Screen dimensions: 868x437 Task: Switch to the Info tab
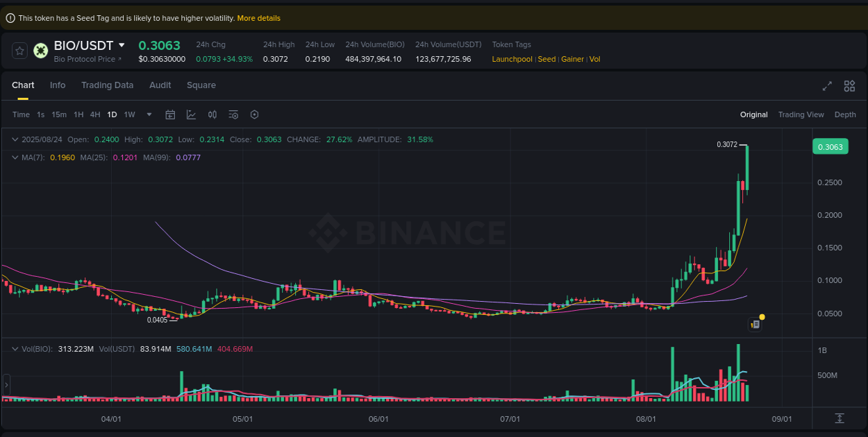[x=58, y=85]
